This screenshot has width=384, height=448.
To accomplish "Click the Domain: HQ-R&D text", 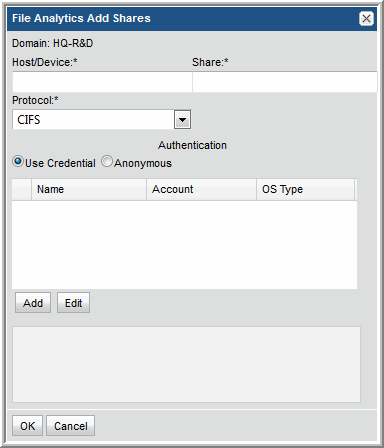I will point(53,43).
